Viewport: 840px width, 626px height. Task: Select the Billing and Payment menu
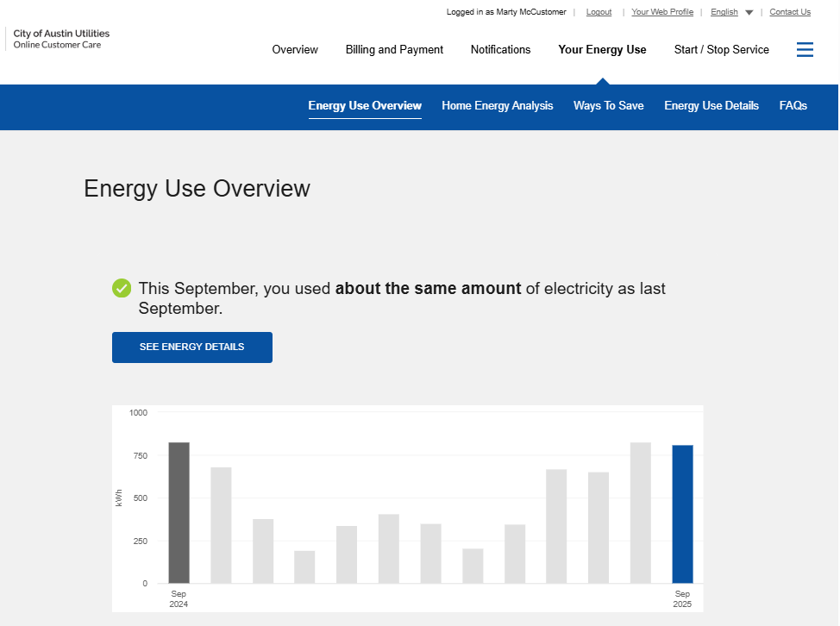click(x=394, y=49)
